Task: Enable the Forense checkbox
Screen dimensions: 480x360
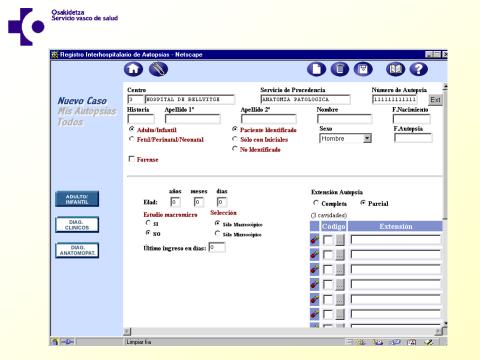Action: 132,159
